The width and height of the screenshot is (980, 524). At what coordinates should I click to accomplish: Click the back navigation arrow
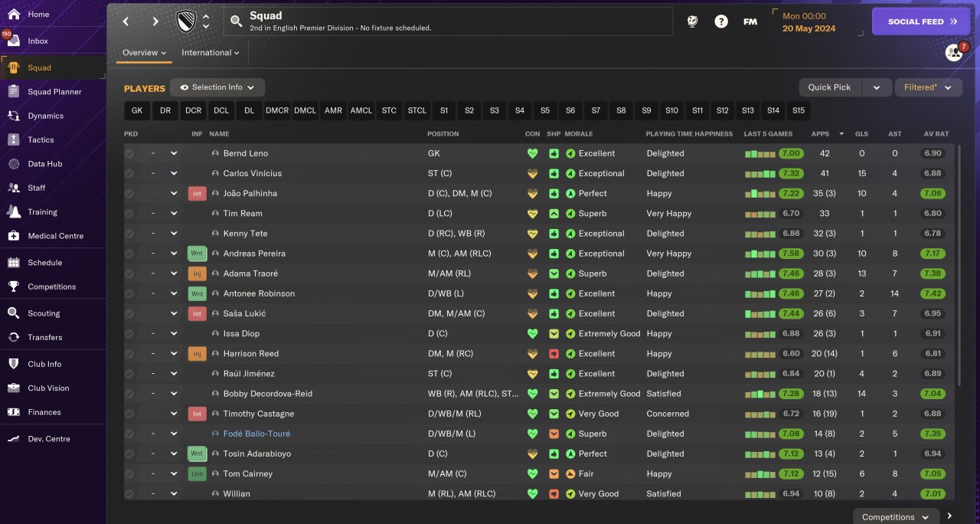coord(126,21)
